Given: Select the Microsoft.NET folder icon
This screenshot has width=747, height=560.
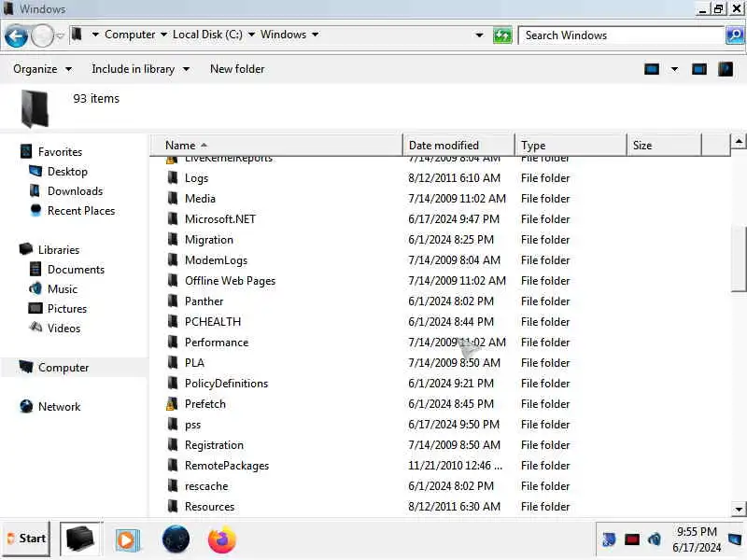Looking at the screenshot, I should (173, 218).
